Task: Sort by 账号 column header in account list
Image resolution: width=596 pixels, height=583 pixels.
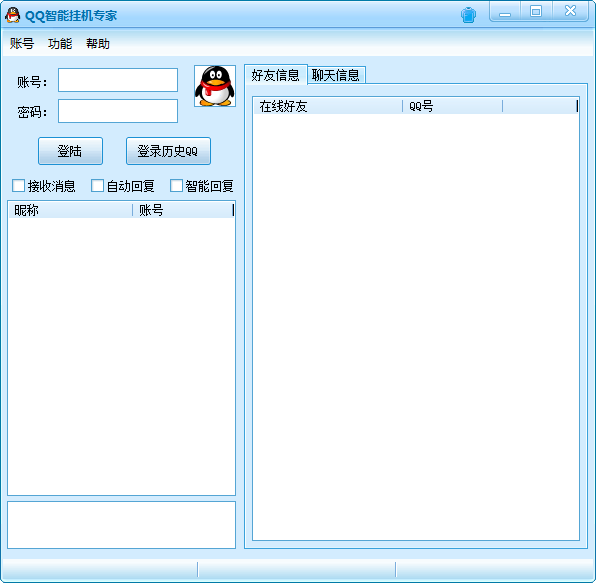Action: pyautogui.click(x=183, y=210)
